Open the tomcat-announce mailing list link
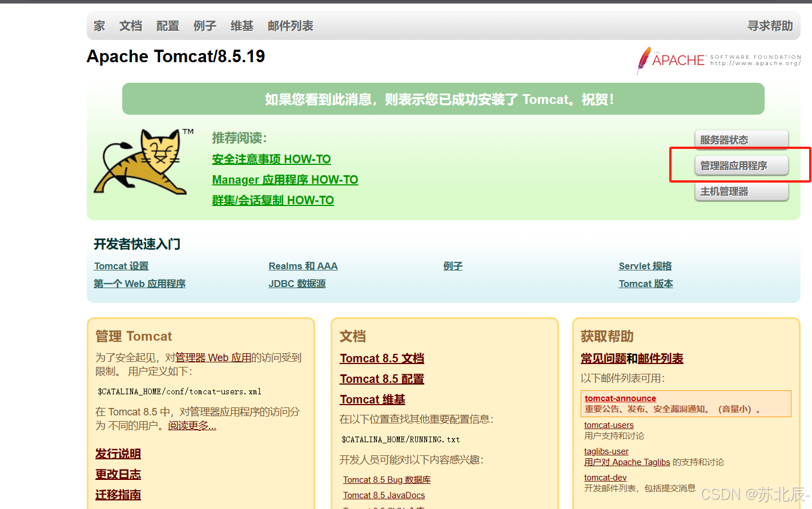The image size is (812, 509). coord(620,398)
